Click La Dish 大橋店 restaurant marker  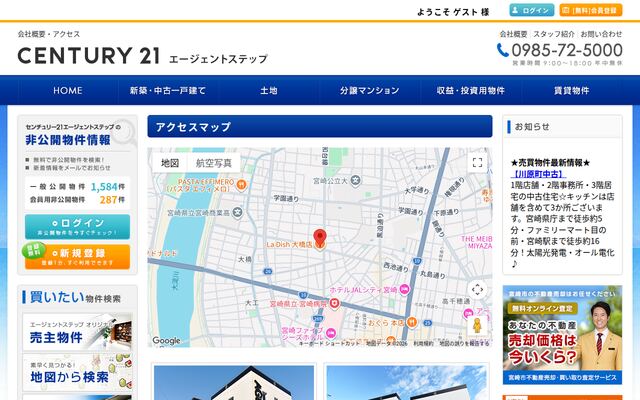coord(320,246)
